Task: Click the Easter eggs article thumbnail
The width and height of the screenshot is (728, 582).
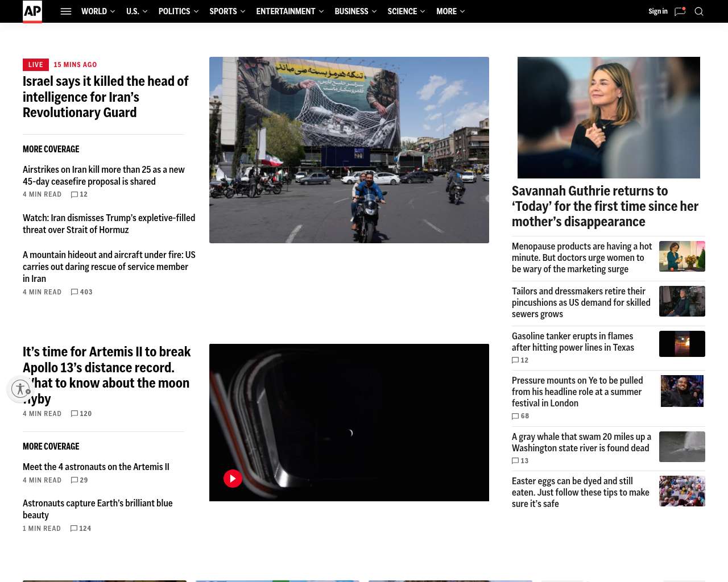Action: coord(682,491)
